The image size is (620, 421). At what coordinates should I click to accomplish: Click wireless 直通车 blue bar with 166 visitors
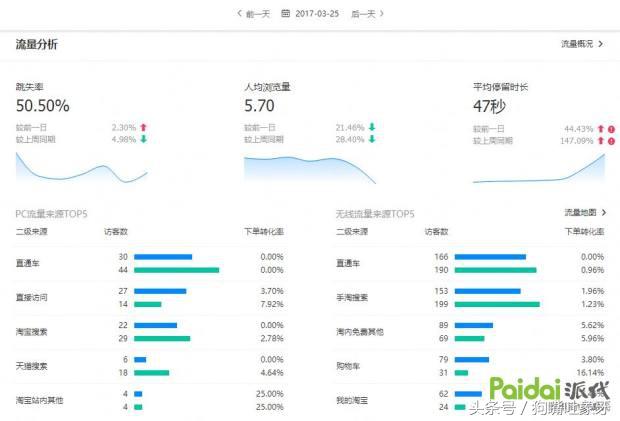pos(490,257)
